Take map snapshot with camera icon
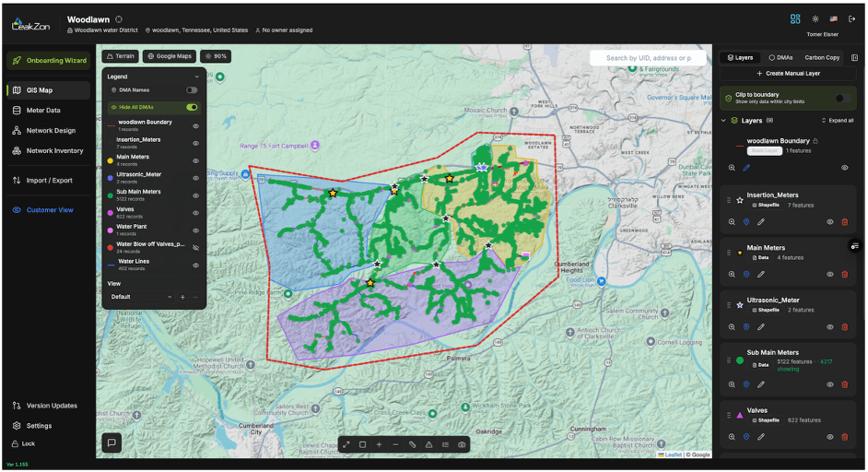 coord(462,444)
